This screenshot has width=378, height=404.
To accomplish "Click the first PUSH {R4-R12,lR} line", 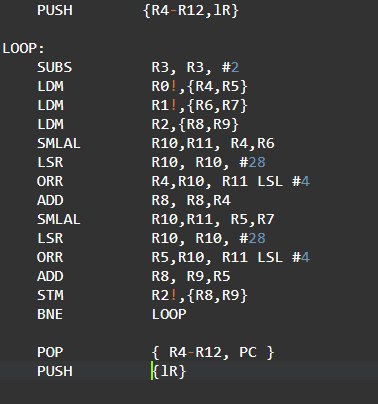I will [138, 11].
